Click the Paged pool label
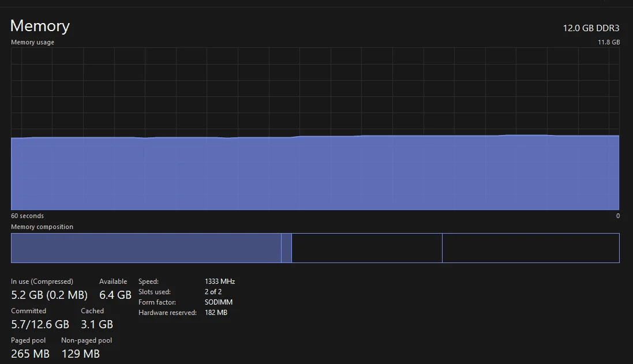The image size is (633, 364). [28, 340]
